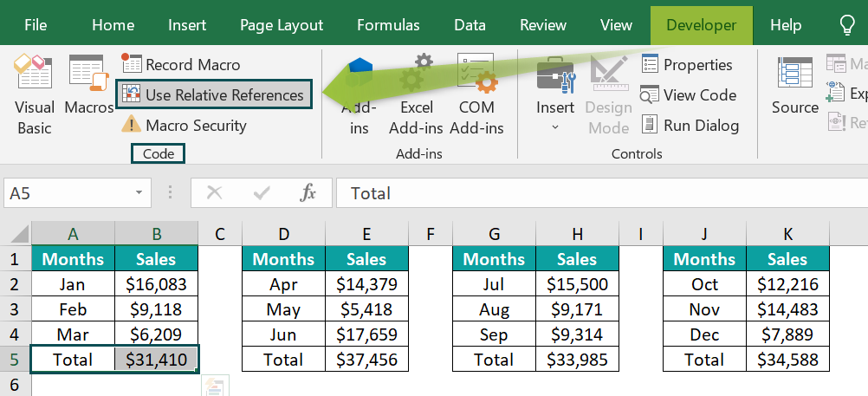Toggle Use Relative References

pyautogui.click(x=213, y=94)
